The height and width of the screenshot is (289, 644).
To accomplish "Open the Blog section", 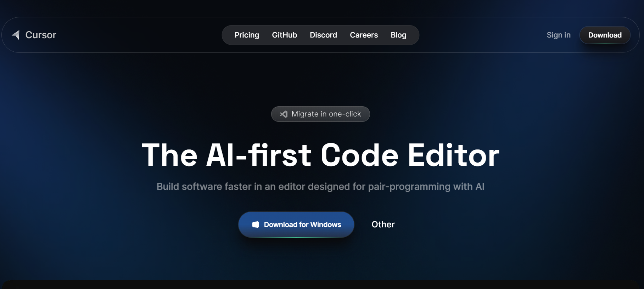I will [x=398, y=35].
